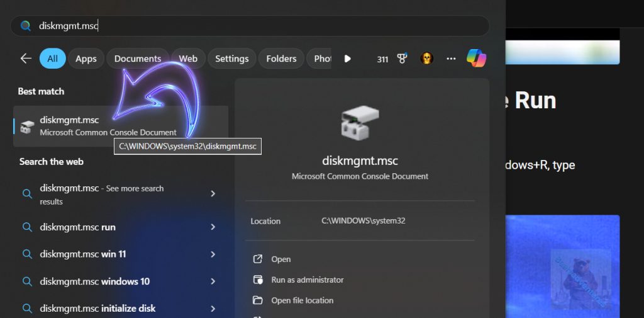Expand the 'diskmgmt.msc initialize disk' chevron
The width and height of the screenshot is (644, 318).
pyautogui.click(x=213, y=309)
